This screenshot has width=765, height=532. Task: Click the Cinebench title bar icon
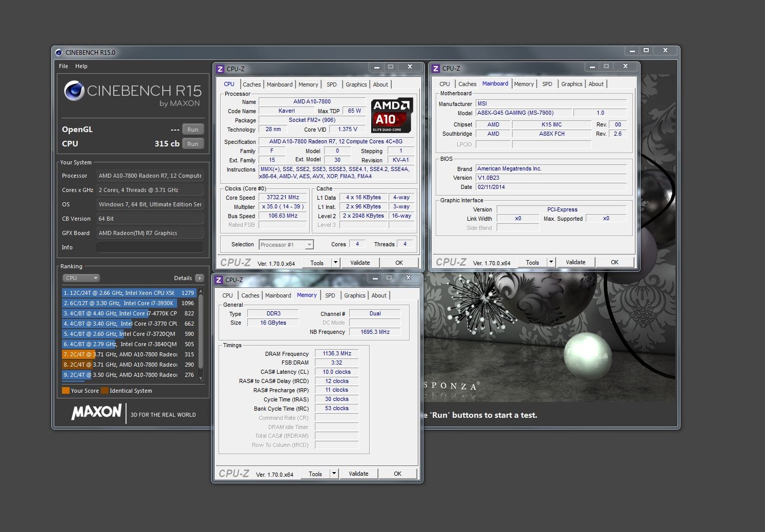59,52
